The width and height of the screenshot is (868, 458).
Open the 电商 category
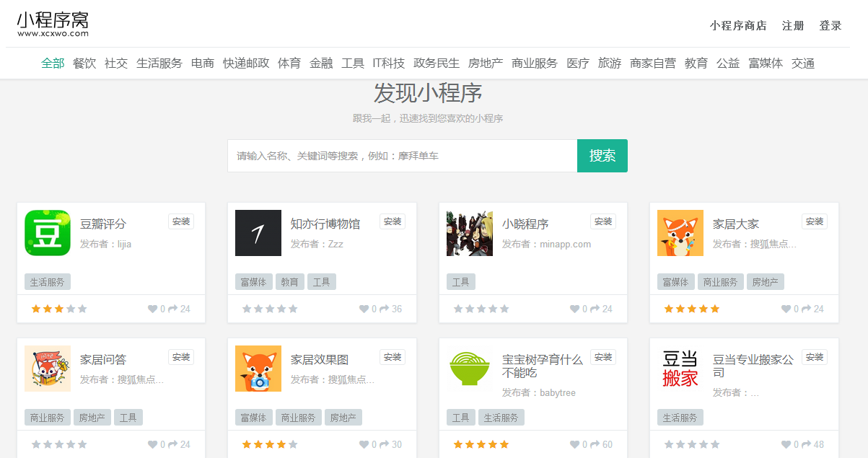[203, 63]
